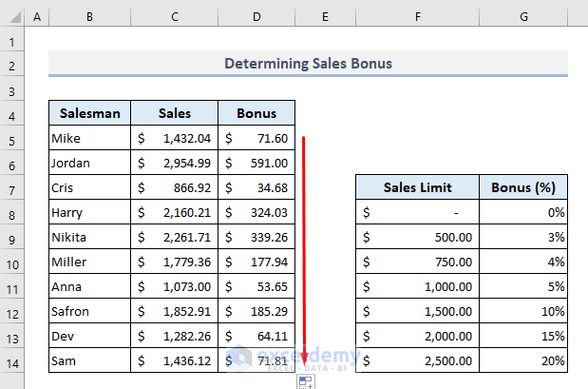Click the Bonus (%) header cell
The width and height of the screenshot is (588, 389).
coord(522,187)
